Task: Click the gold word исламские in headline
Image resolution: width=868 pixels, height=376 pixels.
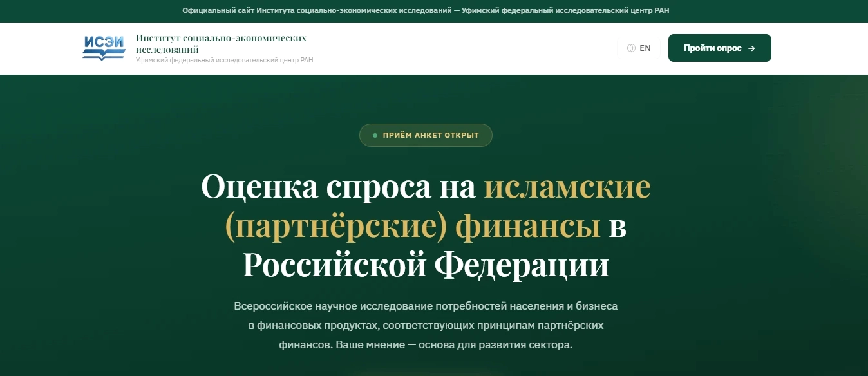Action: (567, 187)
